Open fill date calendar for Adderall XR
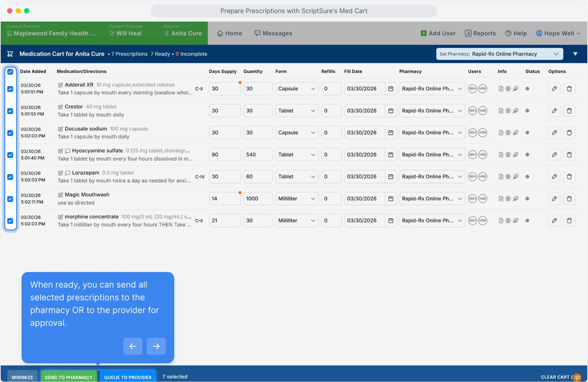Screen dimensions: 588x382 tap(391, 89)
